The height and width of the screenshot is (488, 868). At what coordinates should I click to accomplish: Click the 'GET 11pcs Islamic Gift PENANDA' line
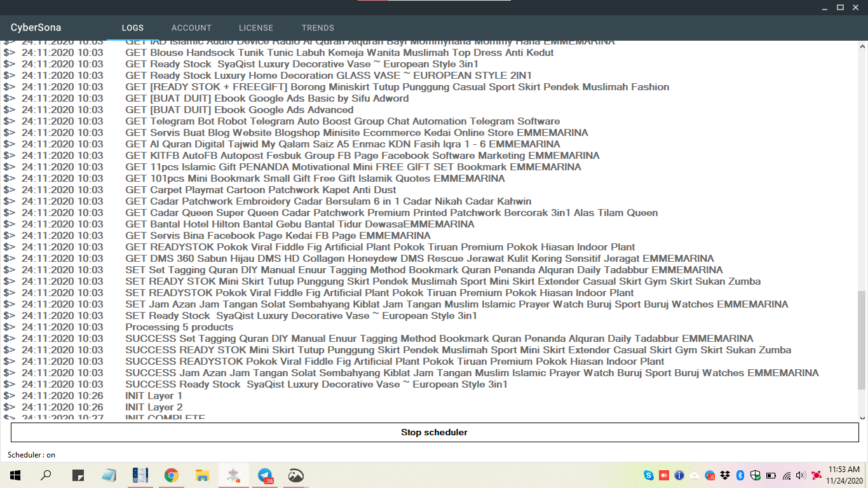point(353,167)
